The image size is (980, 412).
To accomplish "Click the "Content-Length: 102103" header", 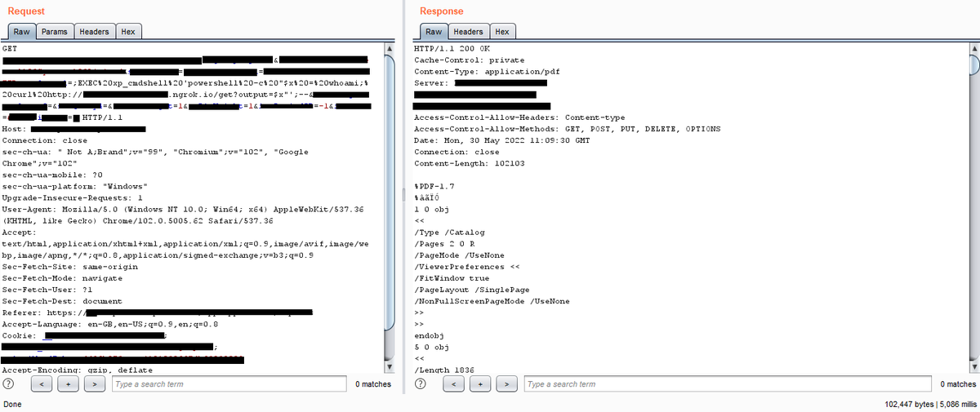I will pyautogui.click(x=470, y=163).
